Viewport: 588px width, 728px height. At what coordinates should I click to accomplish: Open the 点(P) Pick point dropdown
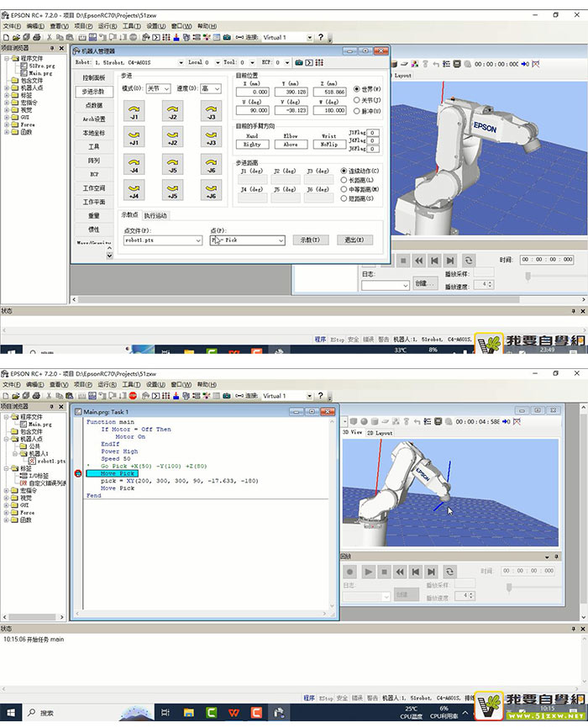[247, 240]
